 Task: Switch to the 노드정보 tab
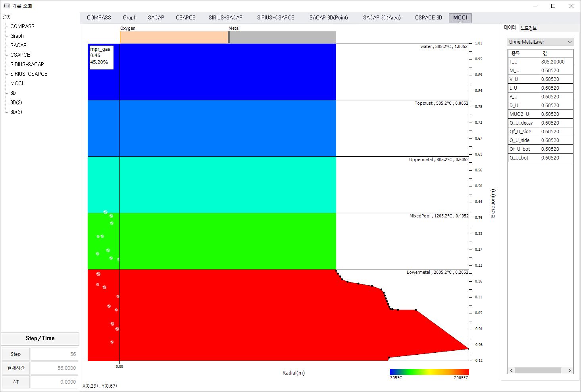point(528,28)
